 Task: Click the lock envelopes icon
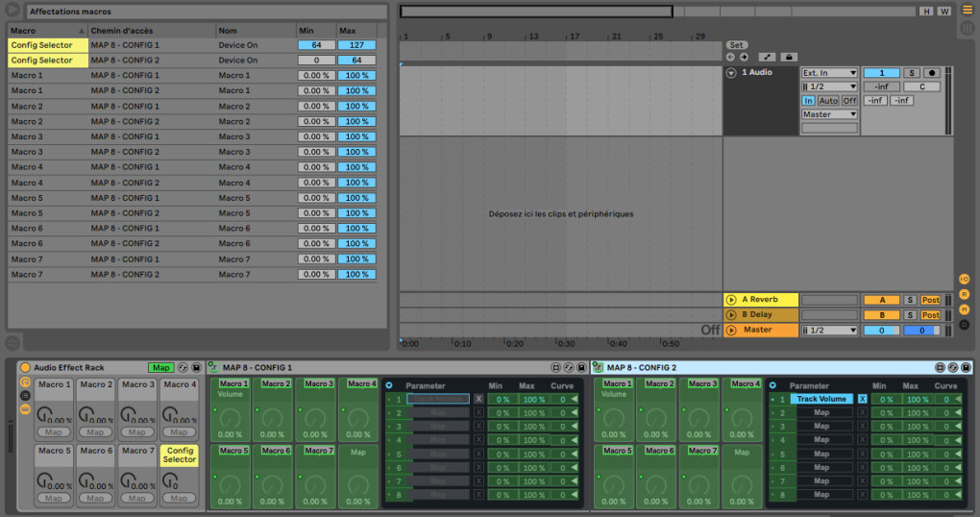(x=789, y=58)
